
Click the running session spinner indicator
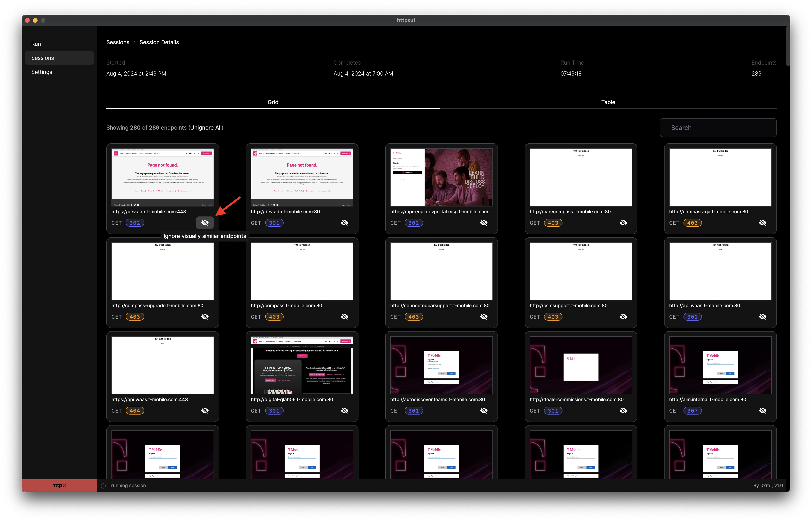coord(103,485)
